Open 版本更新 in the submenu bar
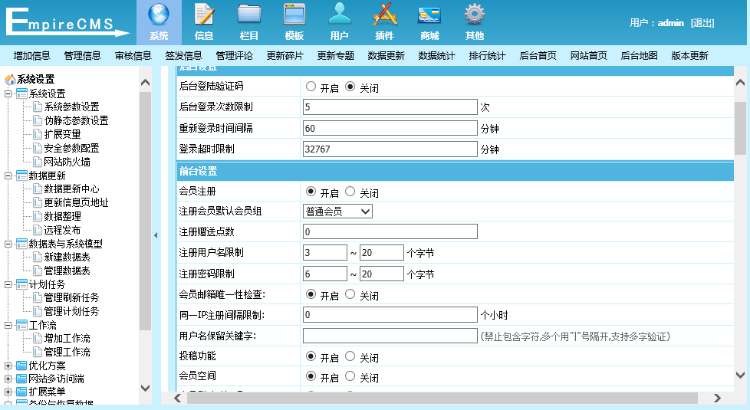The height and width of the screenshot is (410, 750). [689, 56]
